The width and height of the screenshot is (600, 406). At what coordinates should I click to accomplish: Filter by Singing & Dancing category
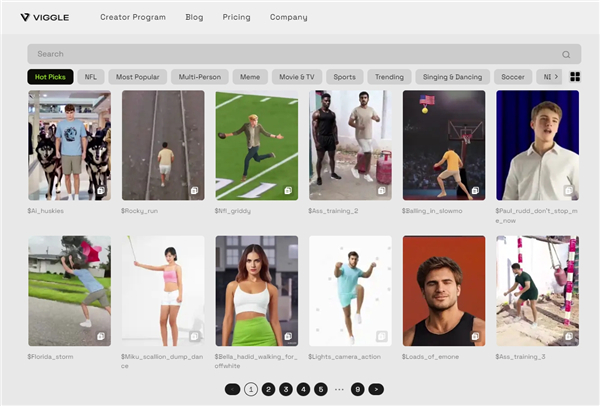(x=452, y=77)
